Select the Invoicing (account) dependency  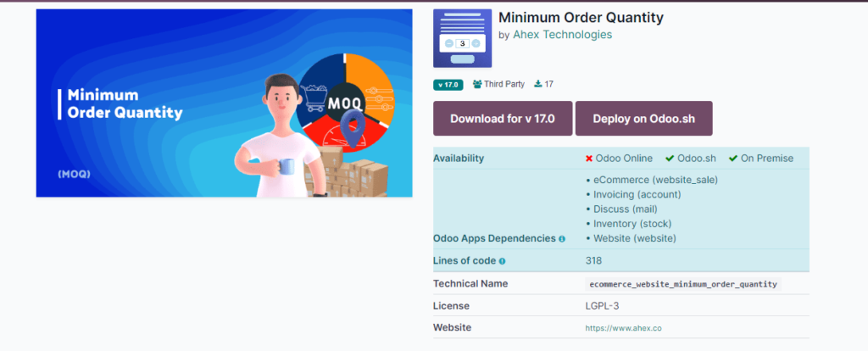click(637, 194)
